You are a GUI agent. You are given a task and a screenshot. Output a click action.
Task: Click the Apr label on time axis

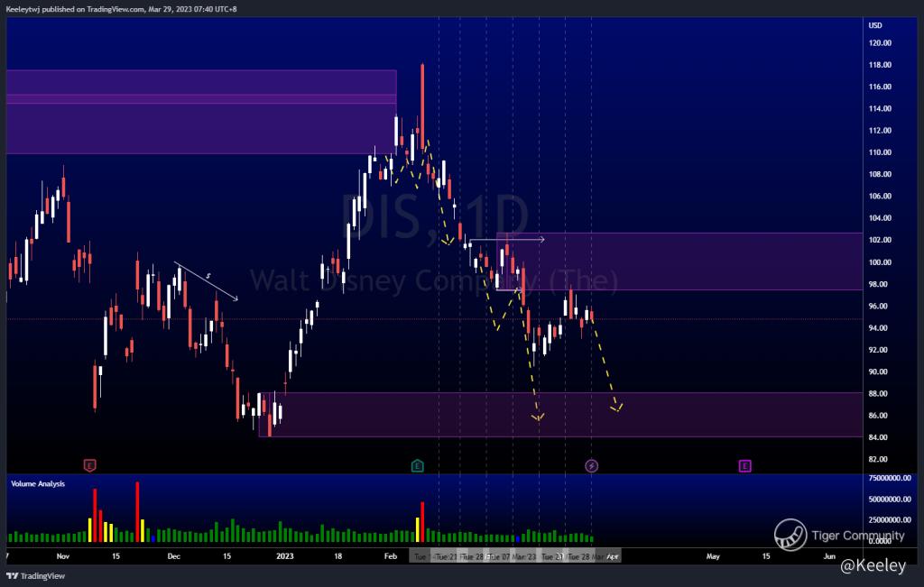coord(613,555)
